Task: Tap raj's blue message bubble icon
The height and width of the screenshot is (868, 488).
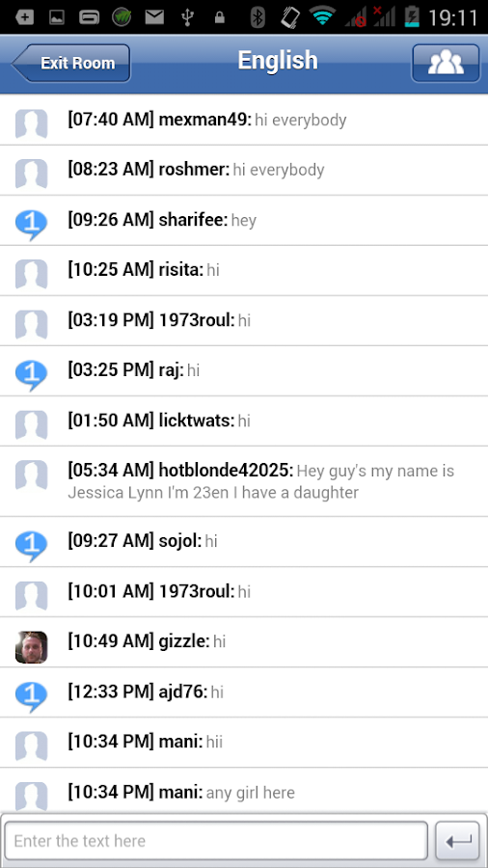Action: [x=31, y=375]
